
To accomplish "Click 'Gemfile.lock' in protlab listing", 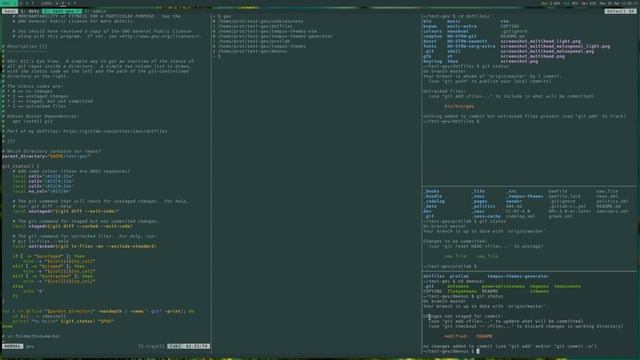I will [564, 196].
